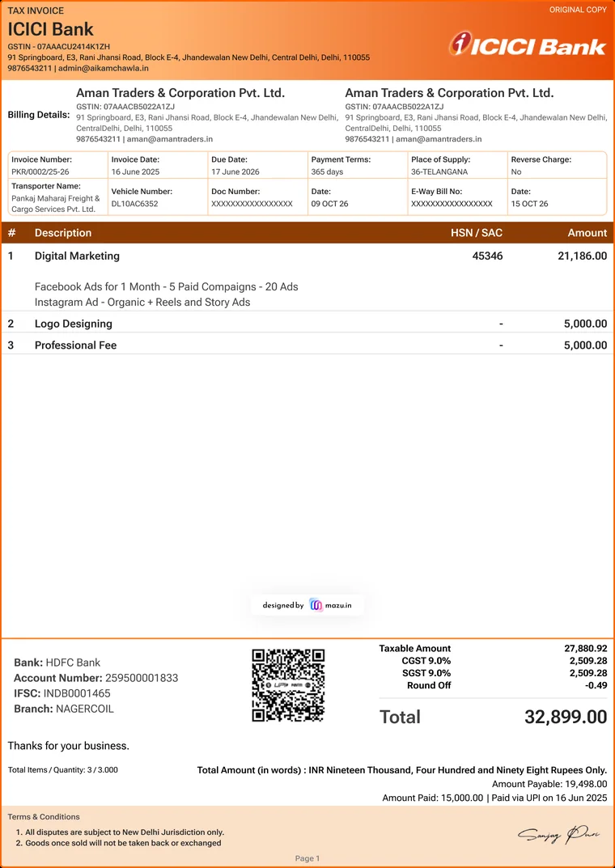Click total amount 32,899.00
The image size is (615, 868).
point(566,717)
